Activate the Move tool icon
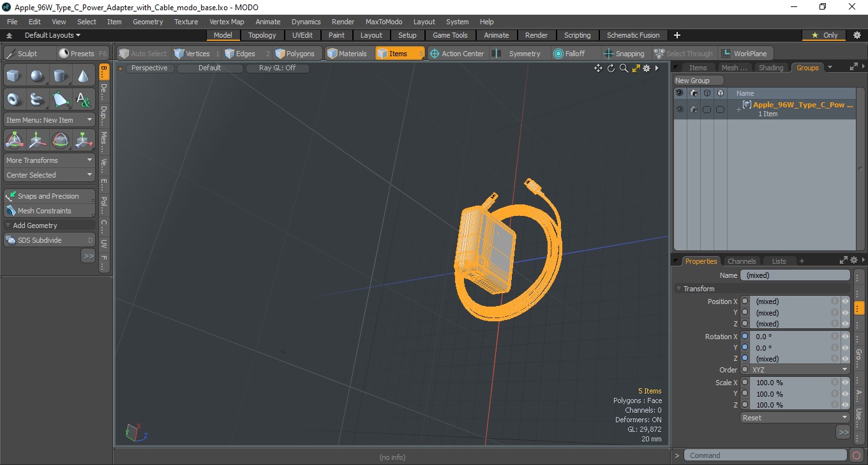Screen dimensions: 868x465 [x=37, y=140]
